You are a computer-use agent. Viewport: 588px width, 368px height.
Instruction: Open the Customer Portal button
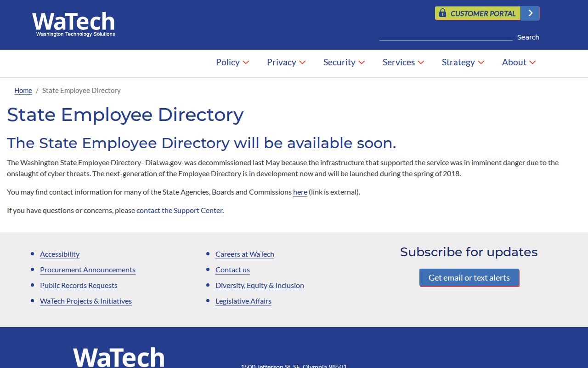point(478,13)
